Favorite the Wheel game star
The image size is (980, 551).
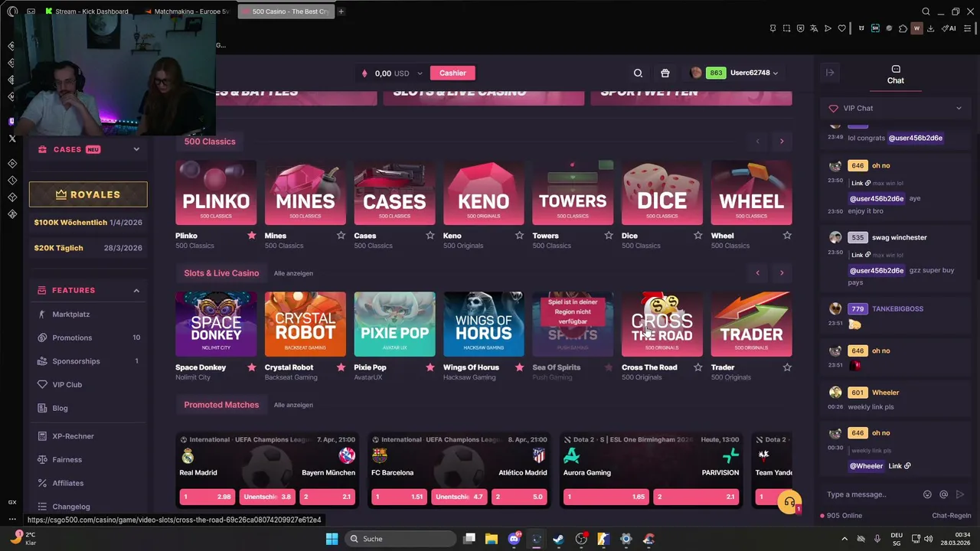coord(787,236)
